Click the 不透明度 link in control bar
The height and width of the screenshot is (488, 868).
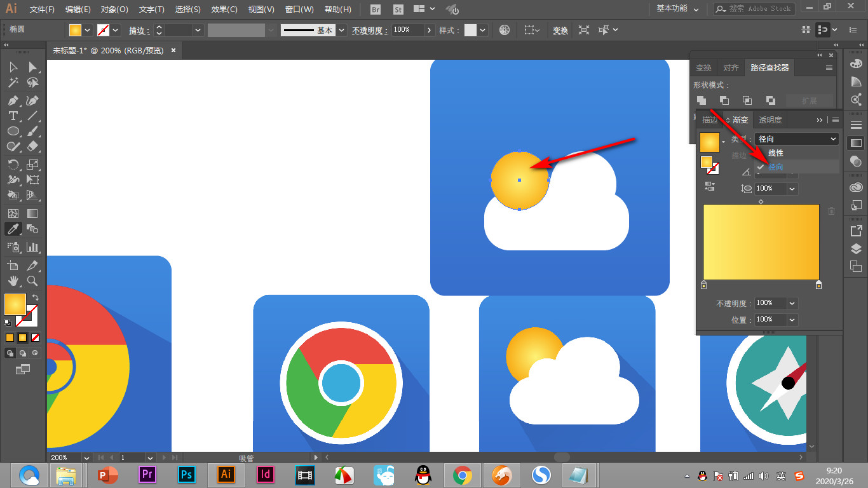(x=369, y=30)
